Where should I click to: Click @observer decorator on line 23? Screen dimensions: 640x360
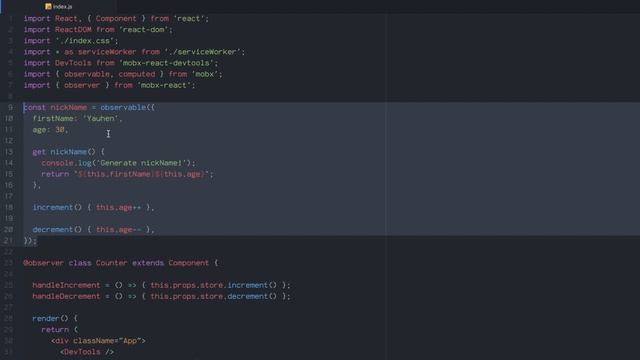point(44,263)
